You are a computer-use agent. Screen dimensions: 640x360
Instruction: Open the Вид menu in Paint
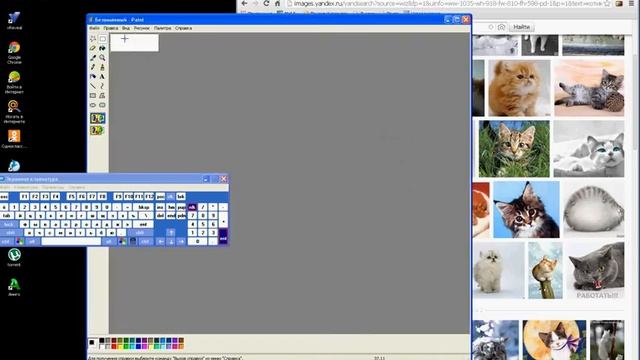(x=126, y=28)
